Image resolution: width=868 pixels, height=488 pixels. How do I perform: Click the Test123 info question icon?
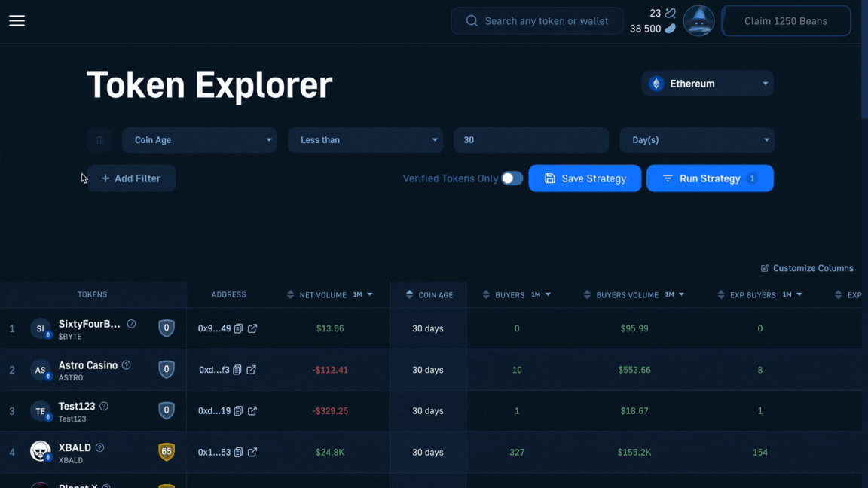pyautogui.click(x=104, y=406)
